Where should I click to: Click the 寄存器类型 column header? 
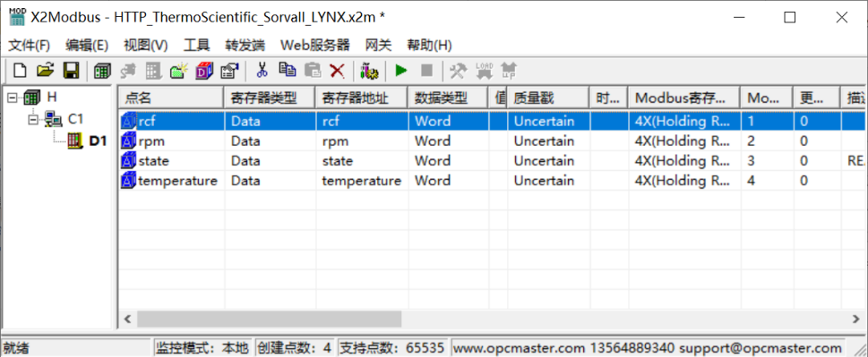[x=269, y=98]
